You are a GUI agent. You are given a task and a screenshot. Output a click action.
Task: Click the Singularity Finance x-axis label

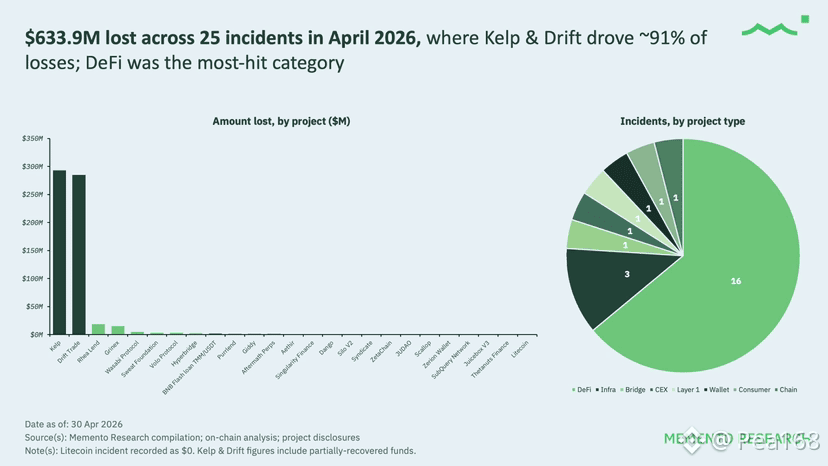(295, 360)
